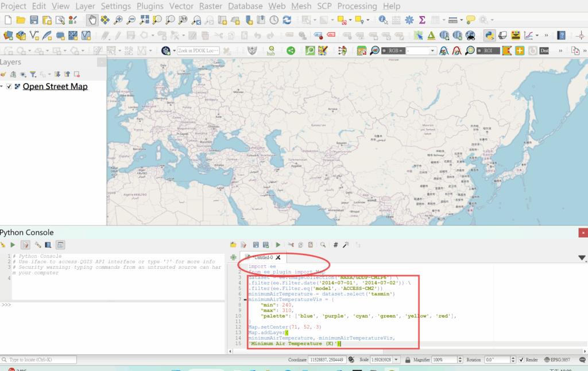
Task: Run the script in the editor
Action: point(278,245)
